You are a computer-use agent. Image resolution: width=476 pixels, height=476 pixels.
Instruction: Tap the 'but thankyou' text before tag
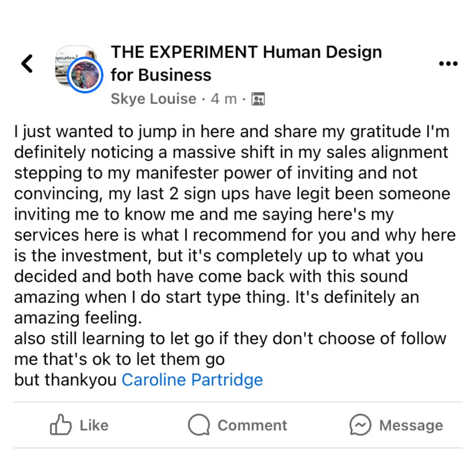[x=65, y=380]
